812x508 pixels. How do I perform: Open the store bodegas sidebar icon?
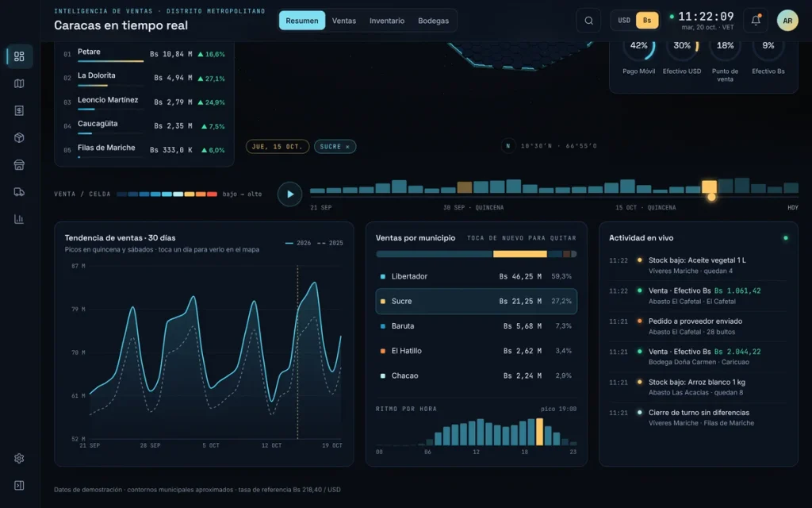19,165
